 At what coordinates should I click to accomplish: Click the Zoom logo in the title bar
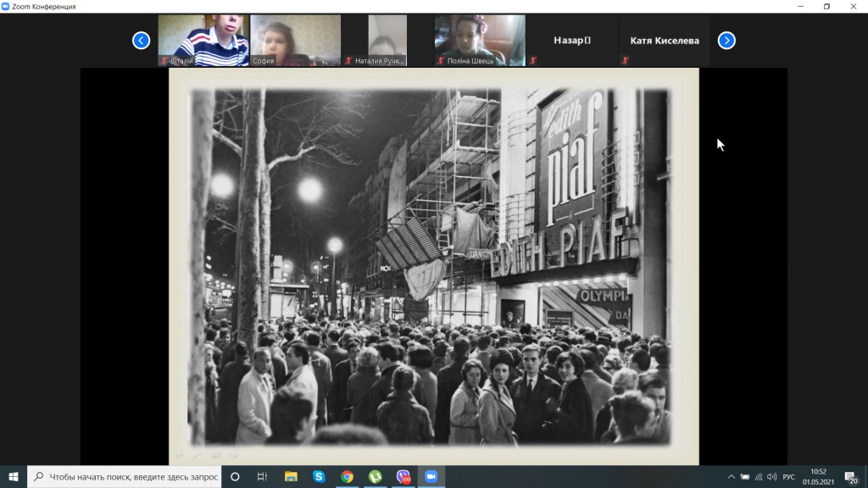tap(6, 7)
